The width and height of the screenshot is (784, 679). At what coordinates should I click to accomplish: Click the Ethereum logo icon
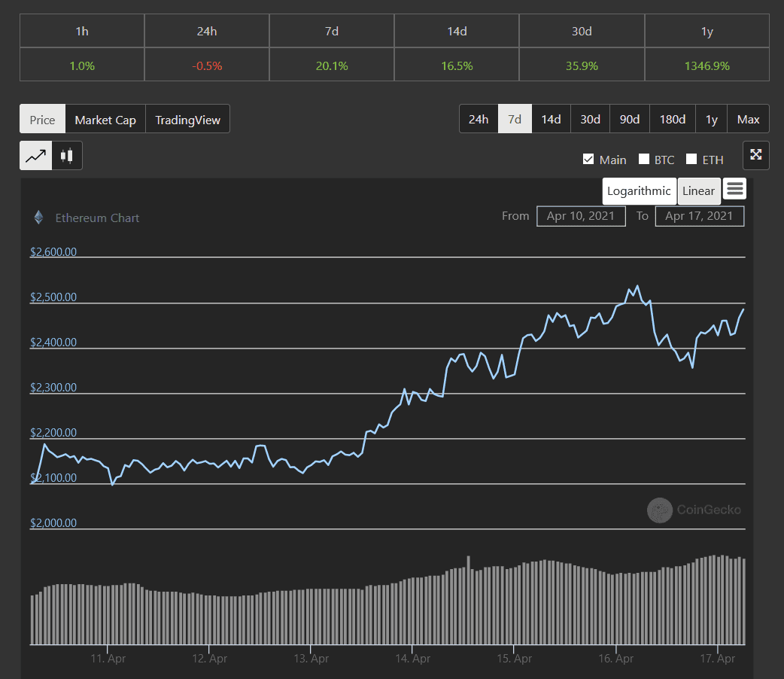(x=38, y=218)
